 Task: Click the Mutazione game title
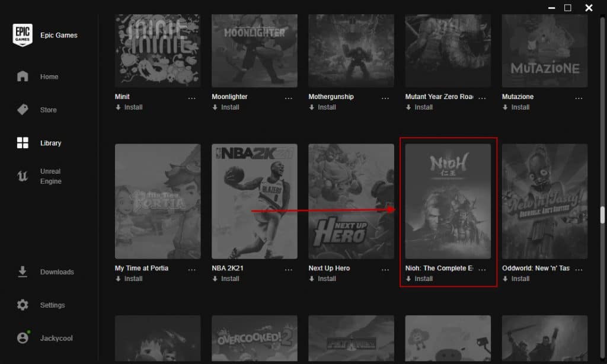517,97
